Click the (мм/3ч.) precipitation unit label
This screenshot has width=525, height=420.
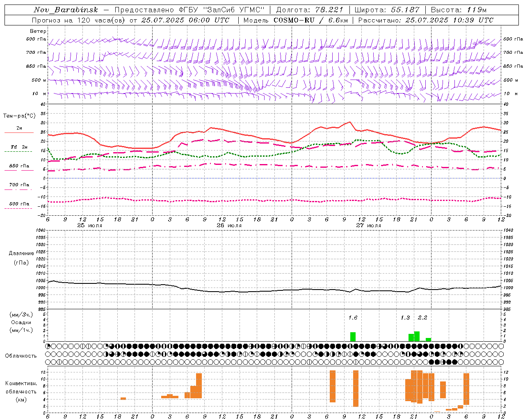point(21,315)
